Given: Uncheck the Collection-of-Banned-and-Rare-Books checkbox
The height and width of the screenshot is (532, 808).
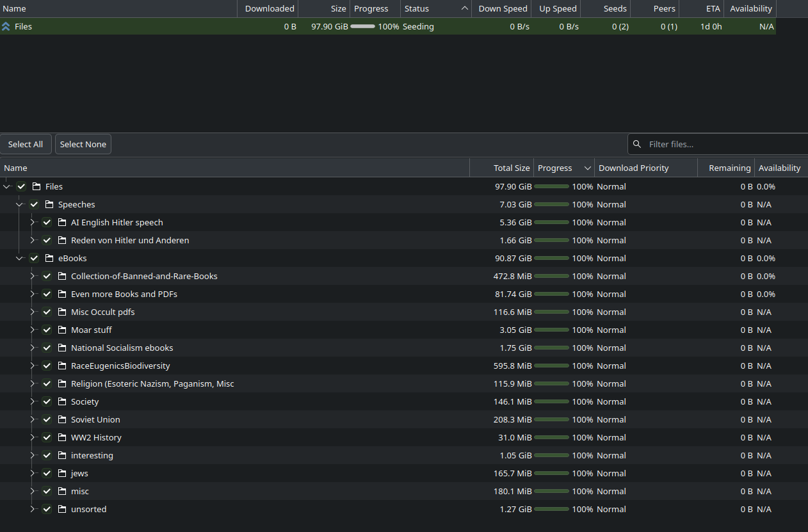Looking at the screenshot, I should 47,276.
